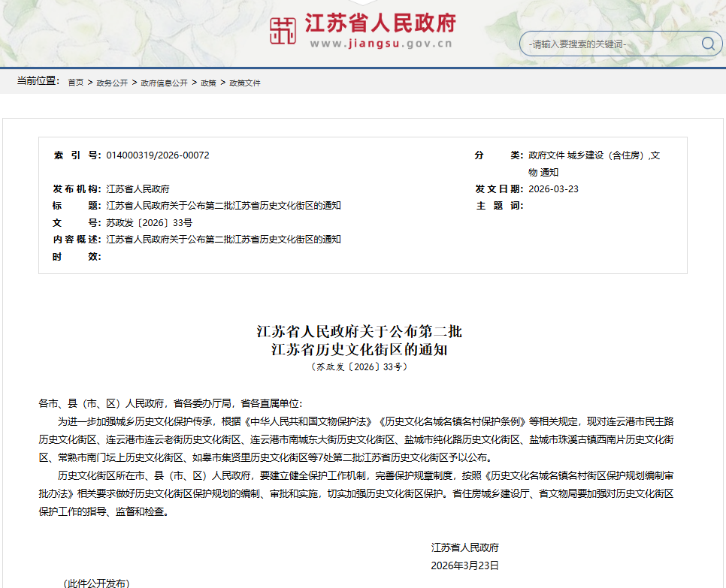Screen dimensions: 726x588
Task: Click the 江苏省人民政府 site title in header
Action: [x=380, y=23]
